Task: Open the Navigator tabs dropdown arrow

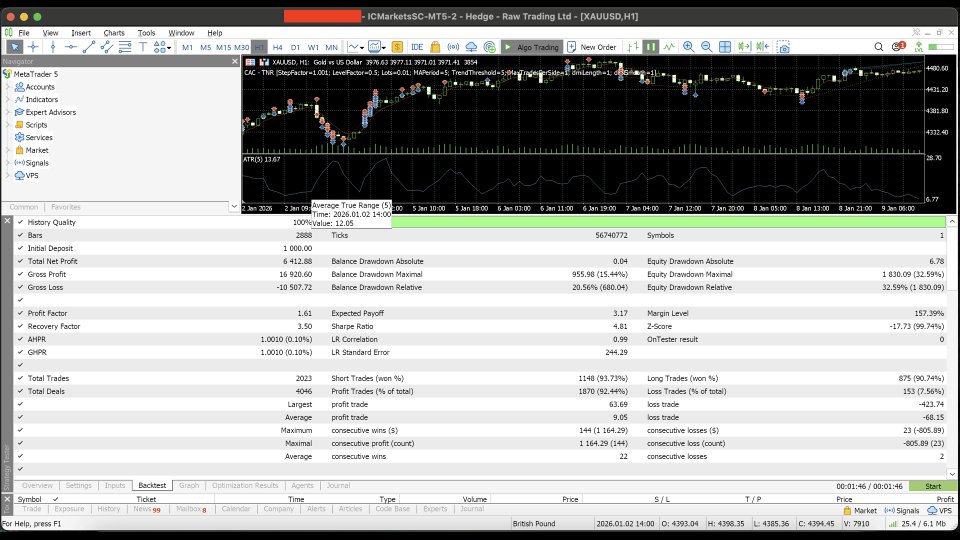Action: click(x=234, y=206)
